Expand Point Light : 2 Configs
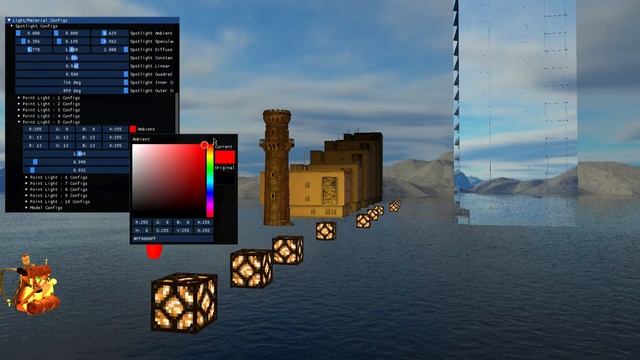This screenshot has height=360, width=640. pos(19,104)
